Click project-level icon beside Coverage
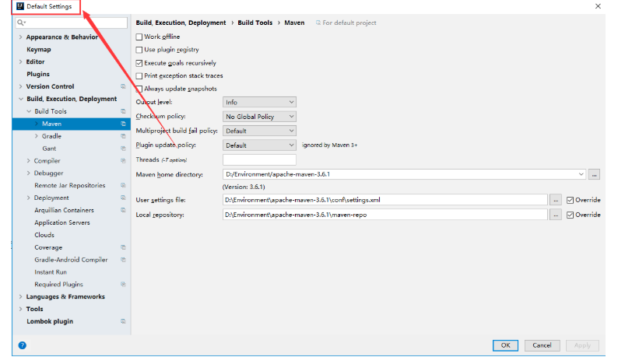Image resolution: width=639 pixels, height=364 pixels. pyautogui.click(x=123, y=247)
